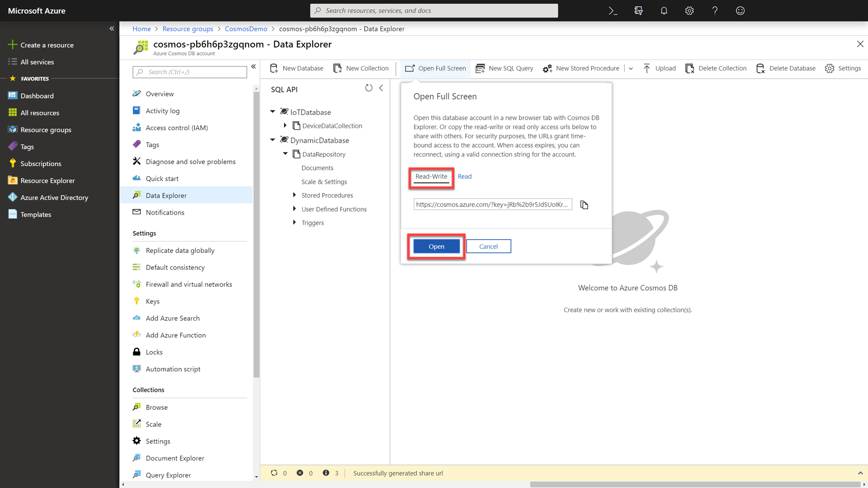Click the Open button in dialog
The width and height of the screenshot is (868, 488).
436,246
